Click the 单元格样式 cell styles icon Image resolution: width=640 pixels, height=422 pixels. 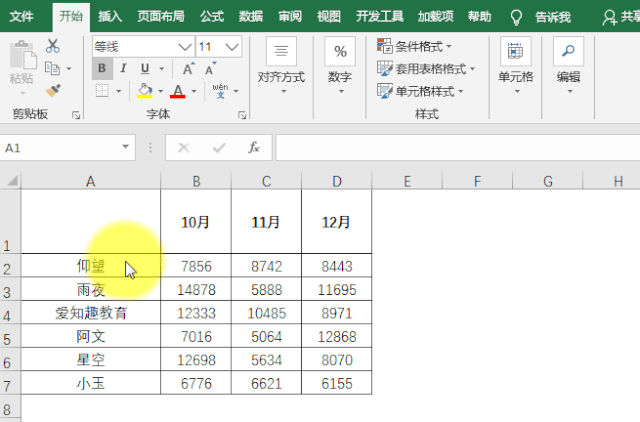coord(385,91)
